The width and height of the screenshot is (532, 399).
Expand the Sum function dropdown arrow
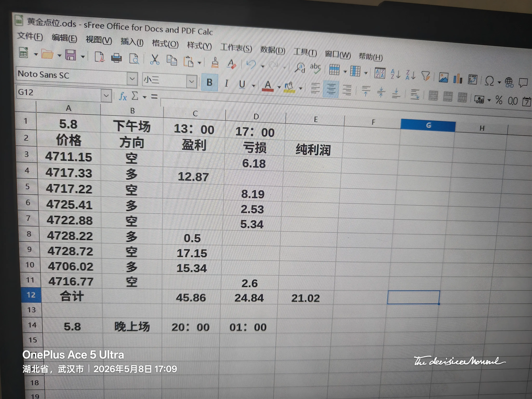tap(145, 97)
